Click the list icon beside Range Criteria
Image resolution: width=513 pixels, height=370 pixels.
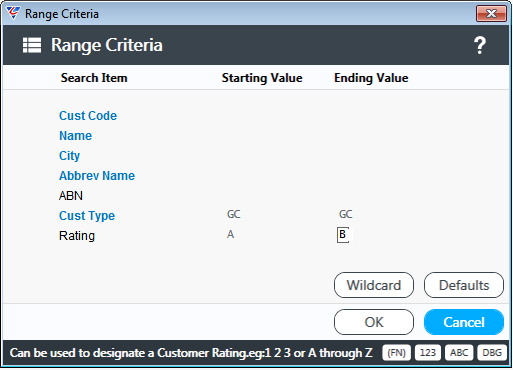32,45
